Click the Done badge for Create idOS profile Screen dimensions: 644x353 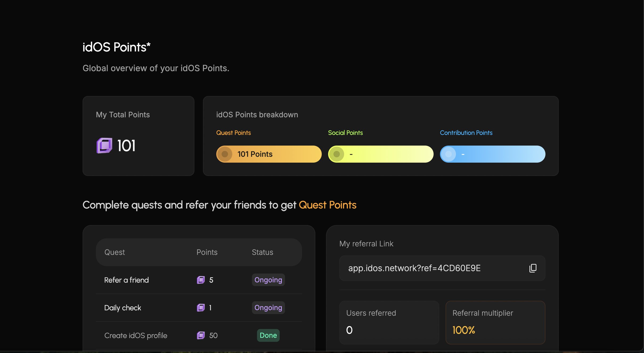268,335
